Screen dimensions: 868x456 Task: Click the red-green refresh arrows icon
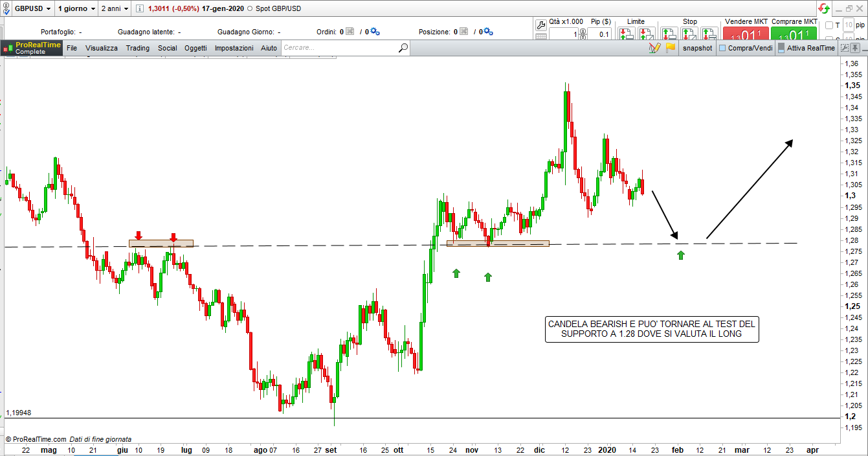tap(823, 8)
